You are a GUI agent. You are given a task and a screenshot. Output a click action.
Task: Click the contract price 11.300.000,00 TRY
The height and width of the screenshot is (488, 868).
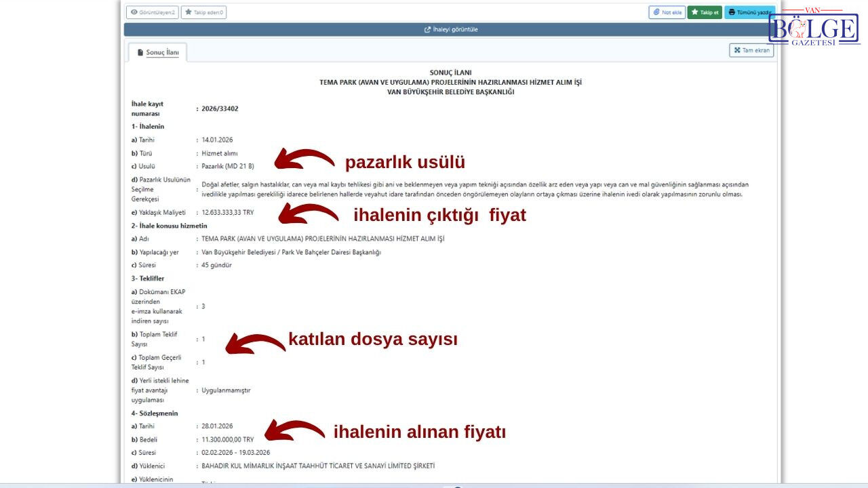228,439
